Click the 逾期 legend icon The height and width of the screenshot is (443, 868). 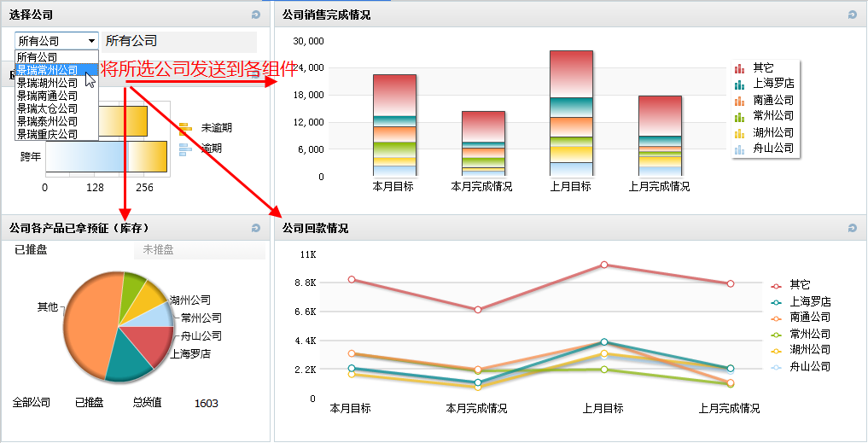[x=185, y=149]
